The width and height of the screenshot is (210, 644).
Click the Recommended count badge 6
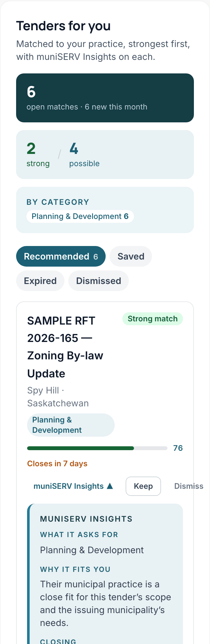pyautogui.click(x=96, y=257)
